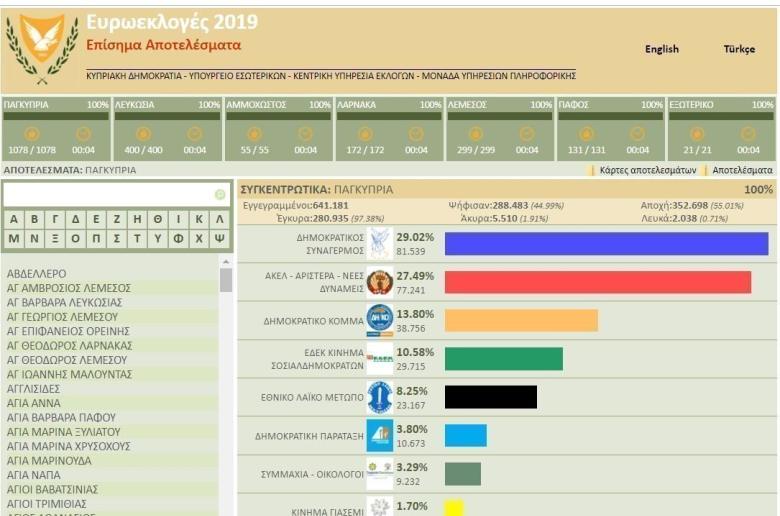The height and width of the screenshot is (516, 780).
Task: Open the AKEL party logo
Action: point(380,282)
